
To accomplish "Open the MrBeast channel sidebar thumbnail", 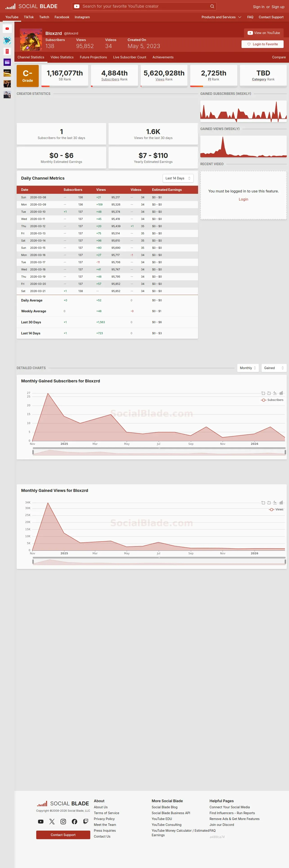I will tap(7, 41).
